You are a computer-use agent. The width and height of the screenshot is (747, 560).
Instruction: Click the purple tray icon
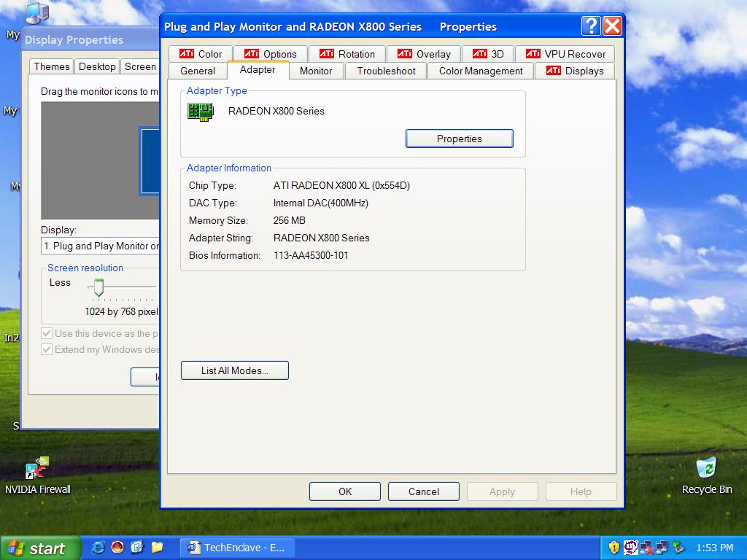(x=631, y=548)
